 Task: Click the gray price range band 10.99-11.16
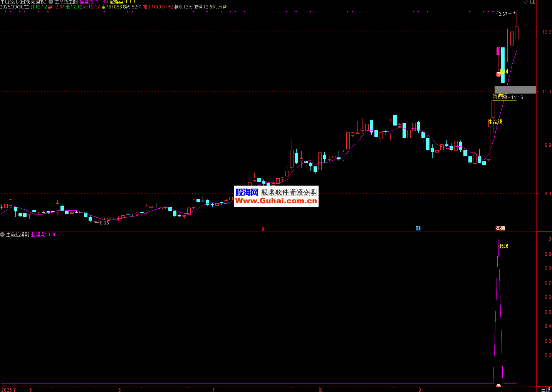515,90
